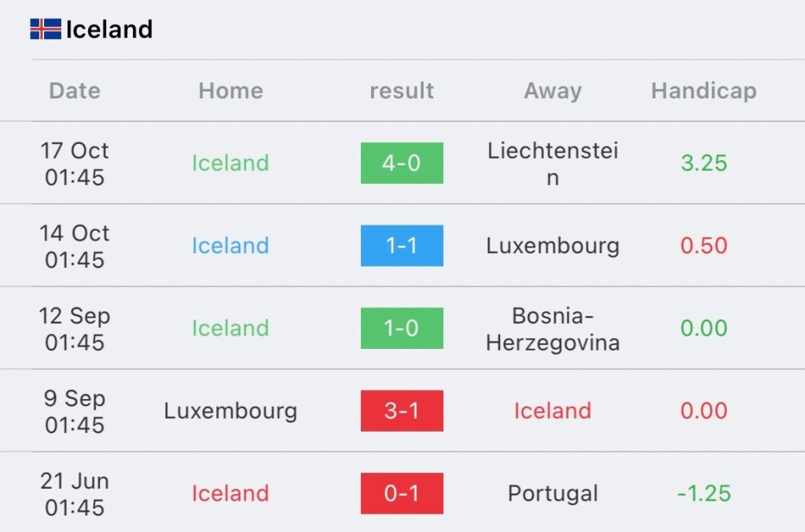The width and height of the screenshot is (805, 532).
Task: Click the red 0-1 result badge
Action: 402,493
